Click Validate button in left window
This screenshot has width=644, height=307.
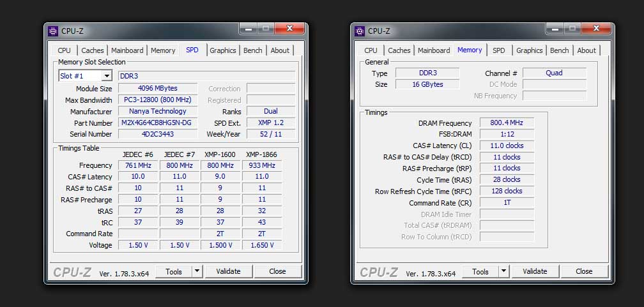(x=228, y=271)
